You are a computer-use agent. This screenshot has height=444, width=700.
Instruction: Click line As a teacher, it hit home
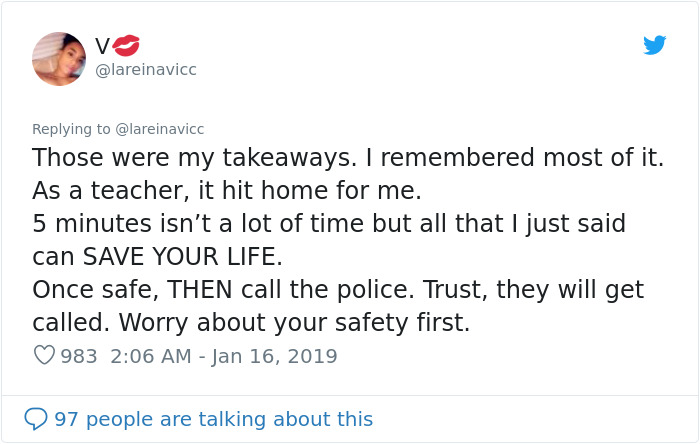[227, 190]
